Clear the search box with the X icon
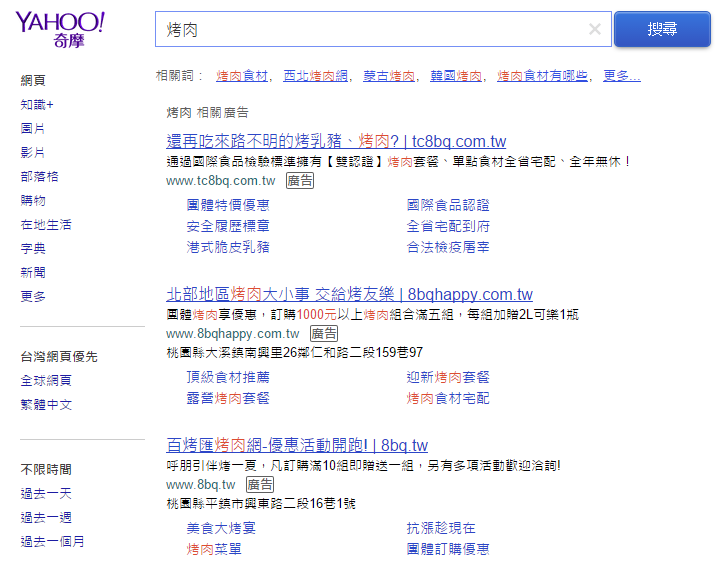 594,29
